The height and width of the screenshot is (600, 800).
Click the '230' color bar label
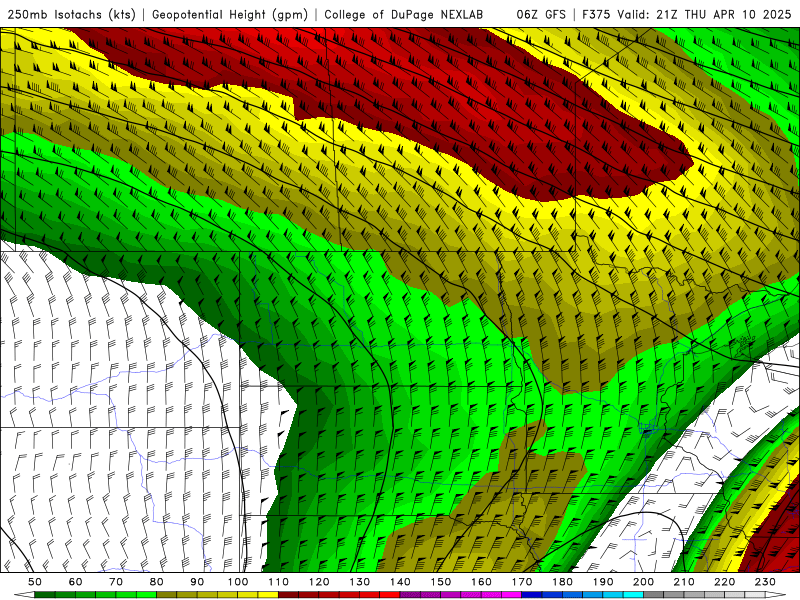(765, 582)
